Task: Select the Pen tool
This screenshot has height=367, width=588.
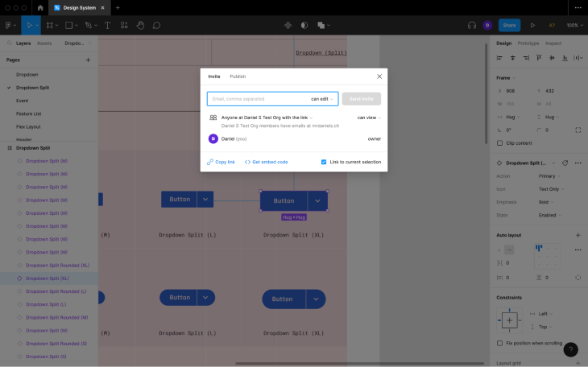Action: [89, 25]
